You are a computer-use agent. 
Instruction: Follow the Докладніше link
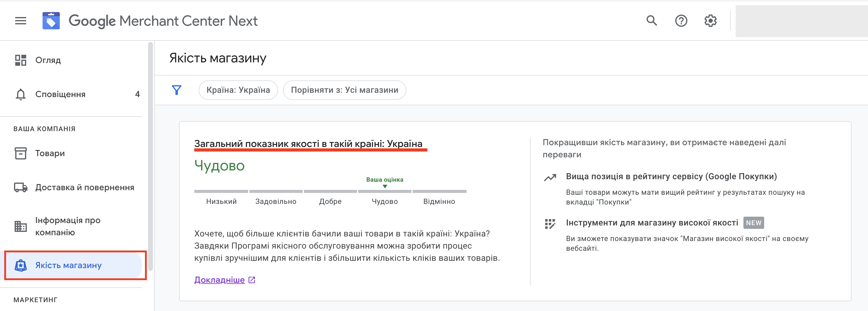tap(219, 280)
